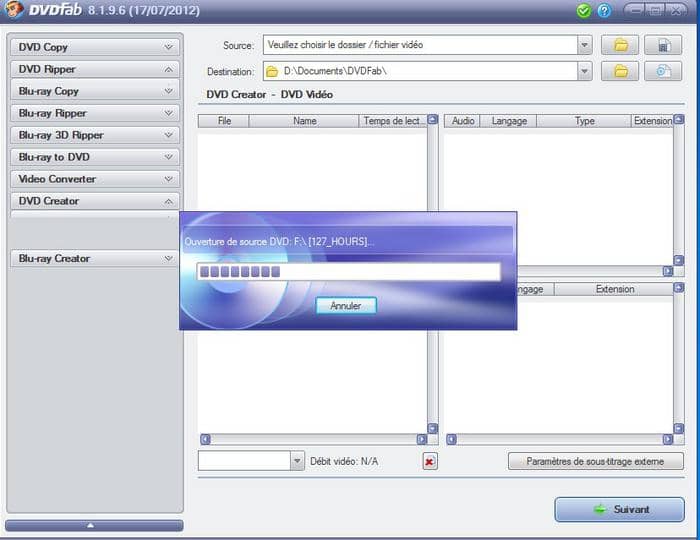Click the File column header
Screen dimensions: 700x540
point(224,121)
